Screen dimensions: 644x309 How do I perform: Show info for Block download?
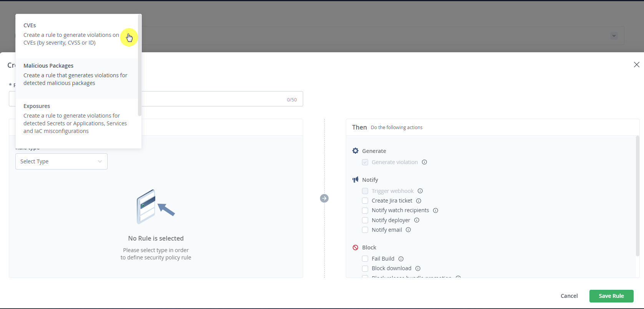click(x=418, y=269)
